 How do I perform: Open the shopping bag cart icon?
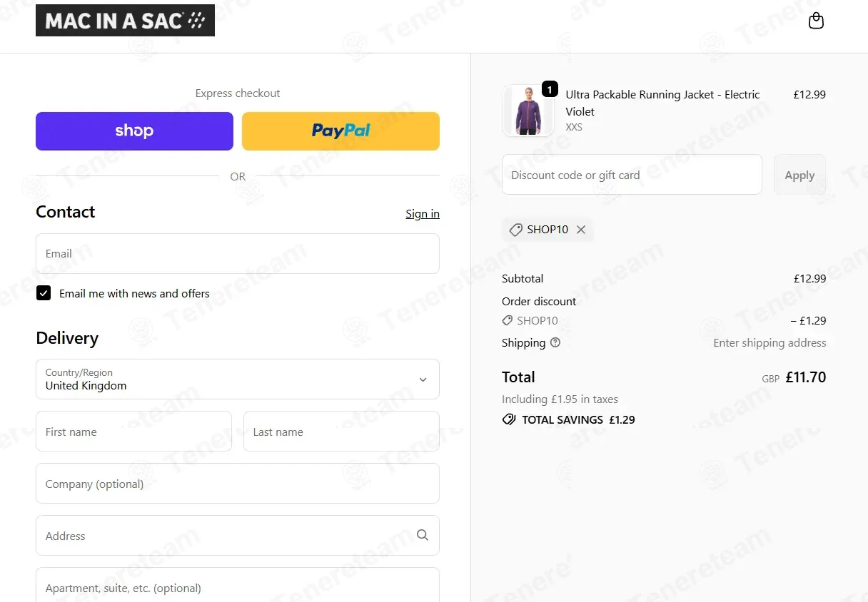coord(816,21)
